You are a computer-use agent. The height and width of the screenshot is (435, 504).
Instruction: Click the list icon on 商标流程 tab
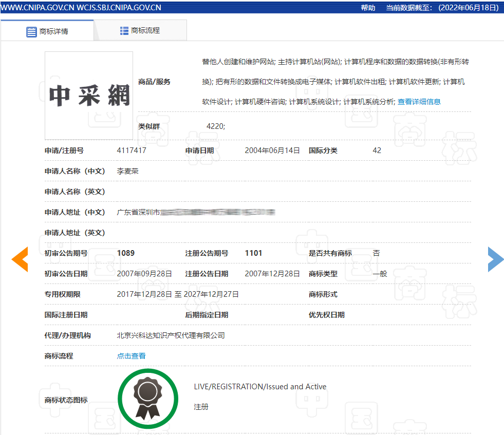[124, 31]
